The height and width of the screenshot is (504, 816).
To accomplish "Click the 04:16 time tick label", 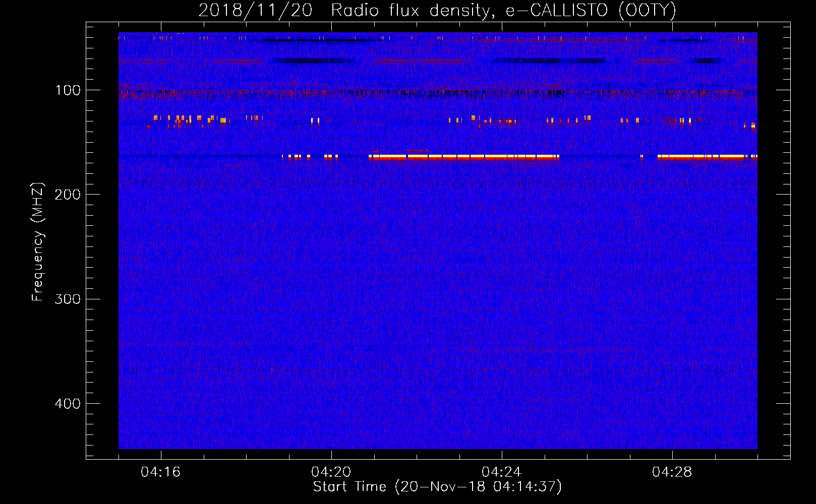I will [x=160, y=472].
